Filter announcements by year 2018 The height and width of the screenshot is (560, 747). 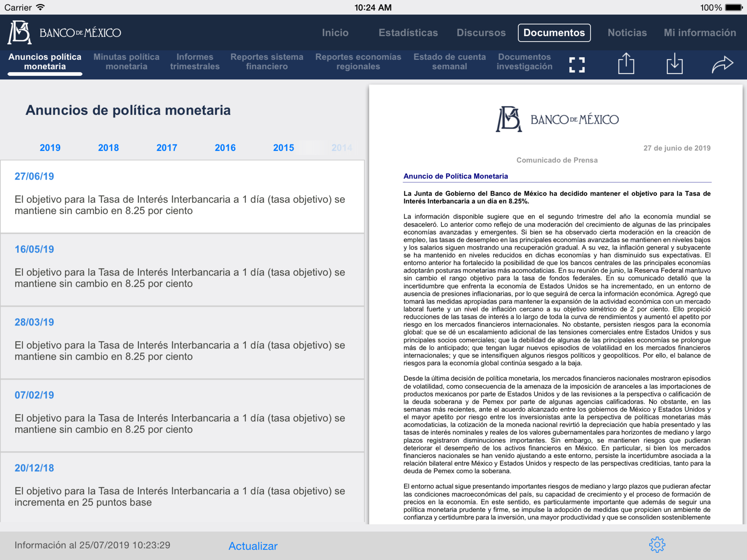click(108, 148)
